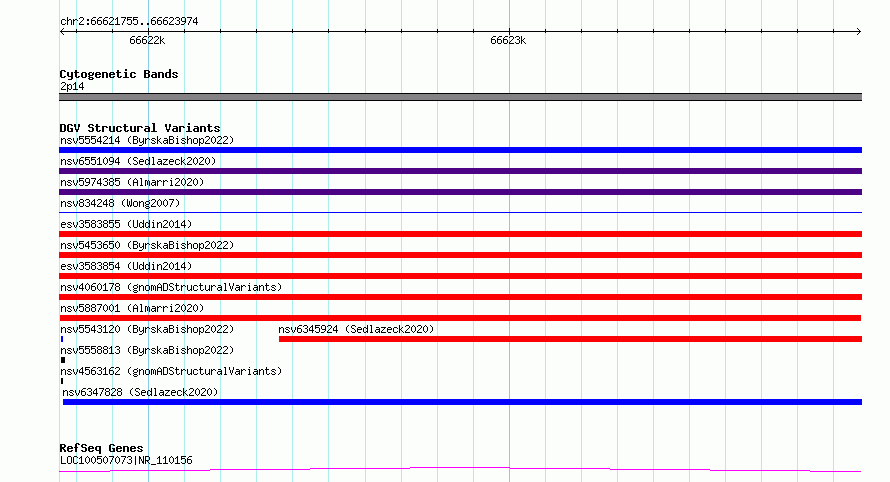Click the purple nsv6551094 variant bar
The height and width of the screenshot is (482, 890).
tap(460, 171)
